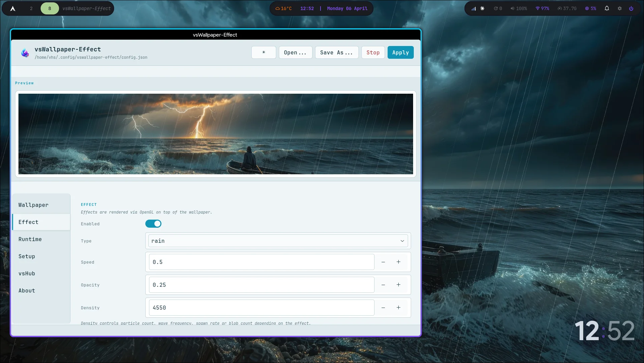Click the brightness starburst icon in tray

coord(482,8)
